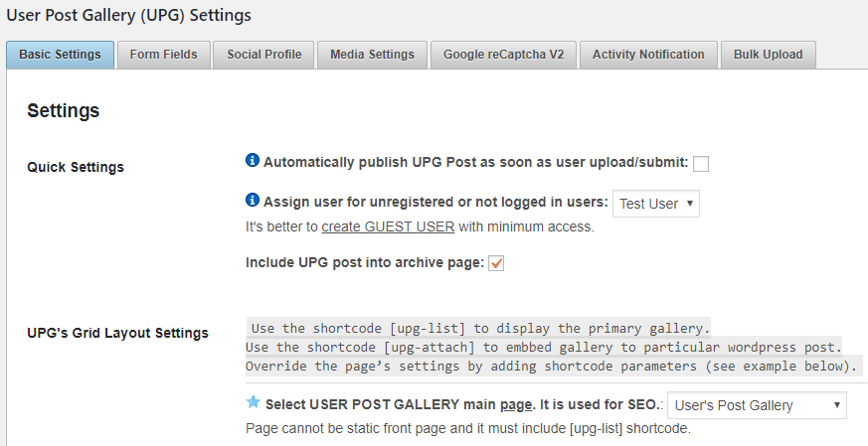This screenshot has width=868, height=446.
Task: Uncheck Include UPG post into archive page
Action: pyautogui.click(x=496, y=263)
